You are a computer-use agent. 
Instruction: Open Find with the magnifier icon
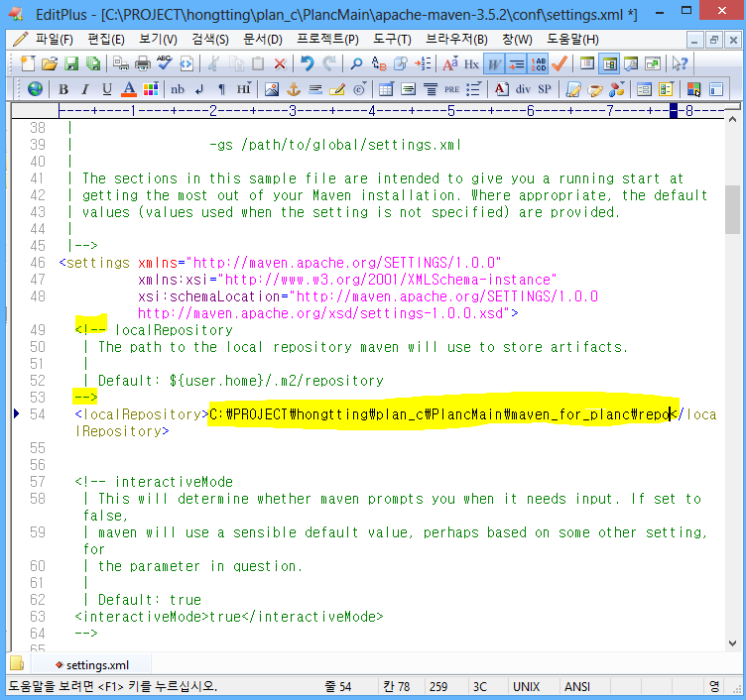[x=356, y=63]
